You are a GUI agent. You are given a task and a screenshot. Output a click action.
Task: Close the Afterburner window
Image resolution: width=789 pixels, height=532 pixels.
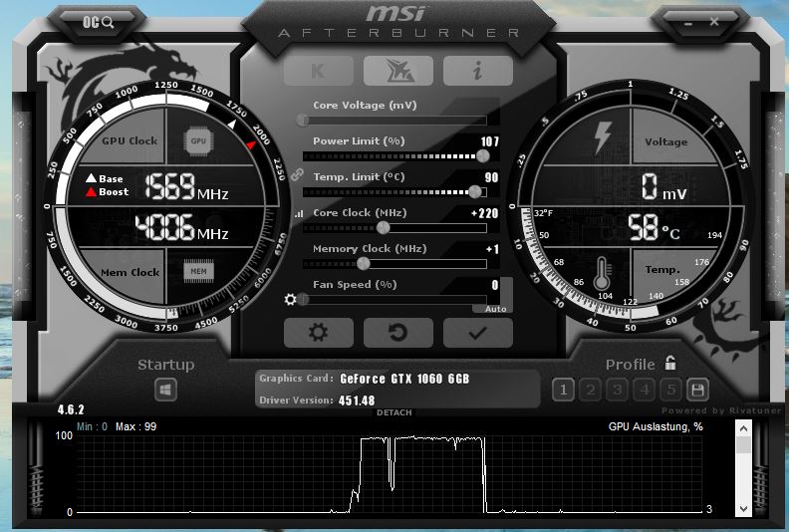714,22
